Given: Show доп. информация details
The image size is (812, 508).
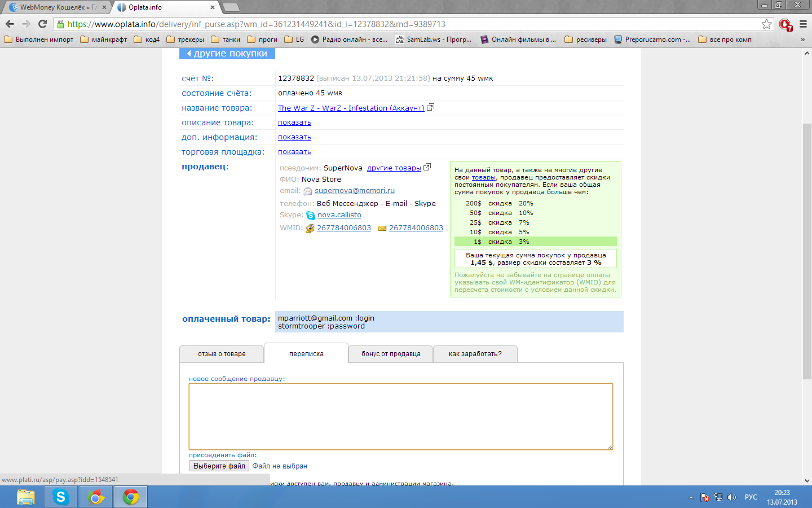Looking at the screenshot, I should (294, 137).
